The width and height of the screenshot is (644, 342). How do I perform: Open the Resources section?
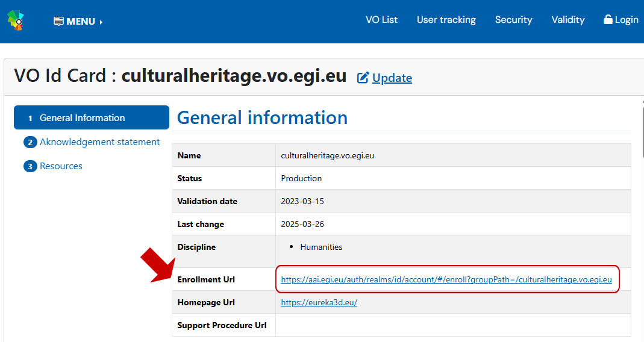pos(53,166)
